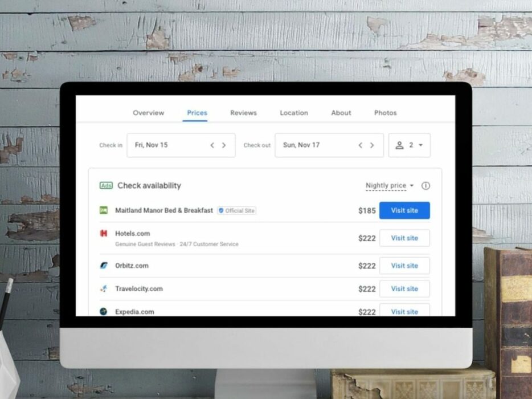The height and width of the screenshot is (399, 532).
Task: Click the Orbitz.com $222 price
Action: pos(367,266)
